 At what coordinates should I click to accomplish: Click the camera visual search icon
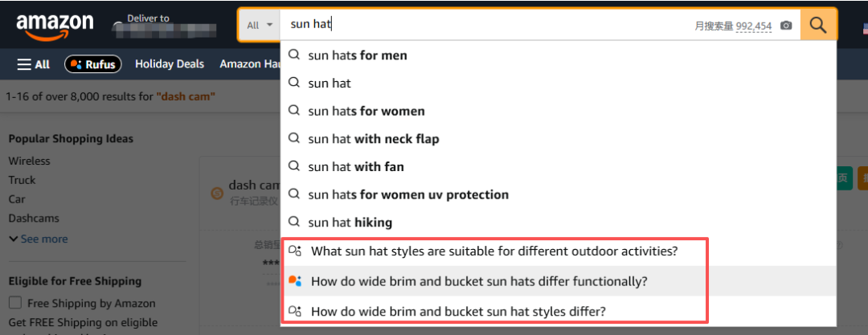[x=786, y=26]
